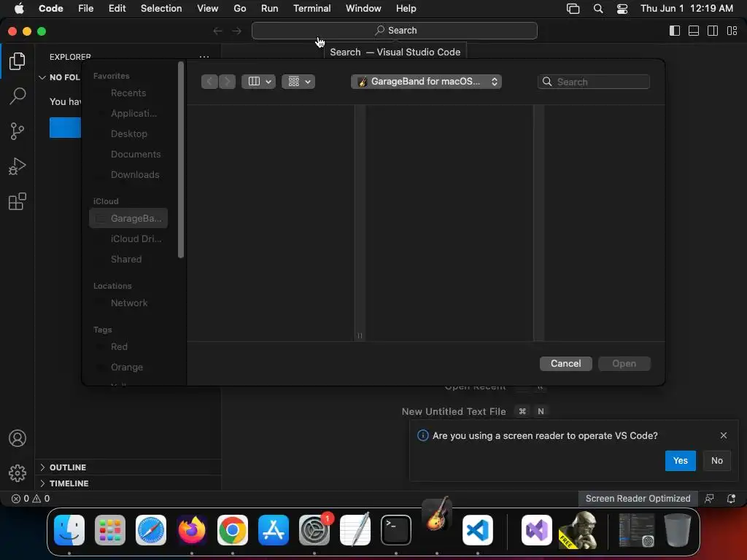The width and height of the screenshot is (747, 560).
Task: Open Explorer more actions ellipsis
Action: (x=204, y=57)
